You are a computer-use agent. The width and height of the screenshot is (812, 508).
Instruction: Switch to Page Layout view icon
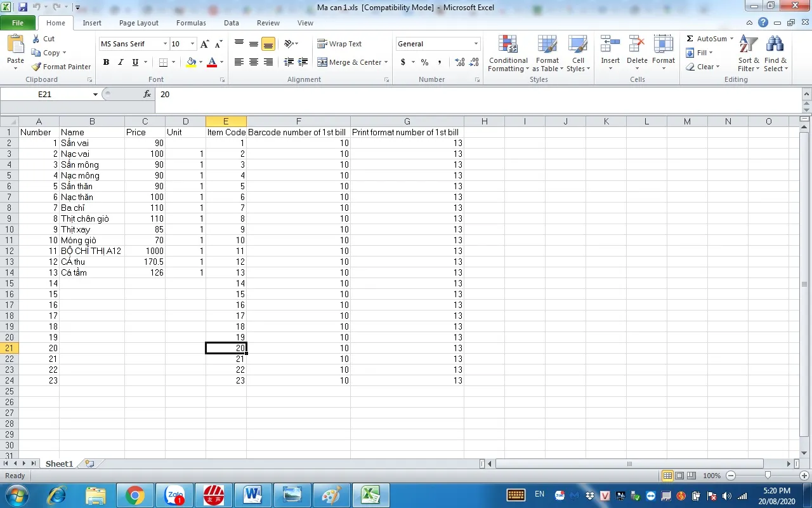pyautogui.click(x=679, y=476)
